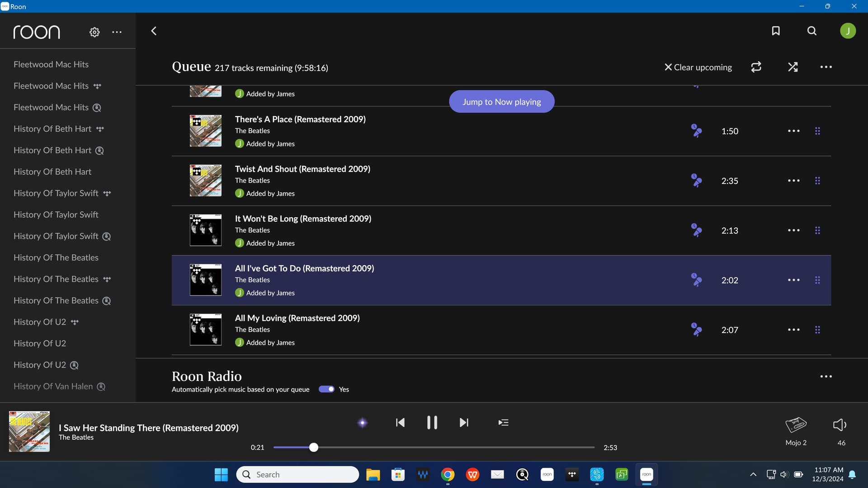Show hidden system tray icons

753,474
